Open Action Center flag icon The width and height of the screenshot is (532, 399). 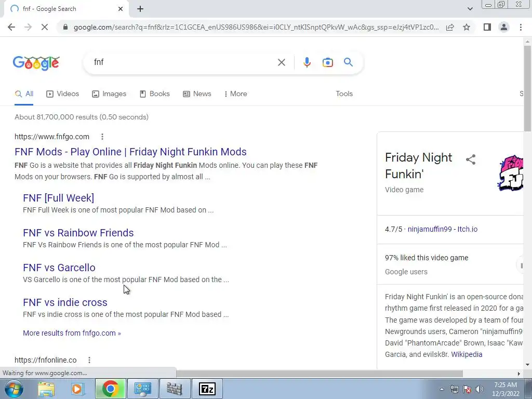(x=467, y=389)
